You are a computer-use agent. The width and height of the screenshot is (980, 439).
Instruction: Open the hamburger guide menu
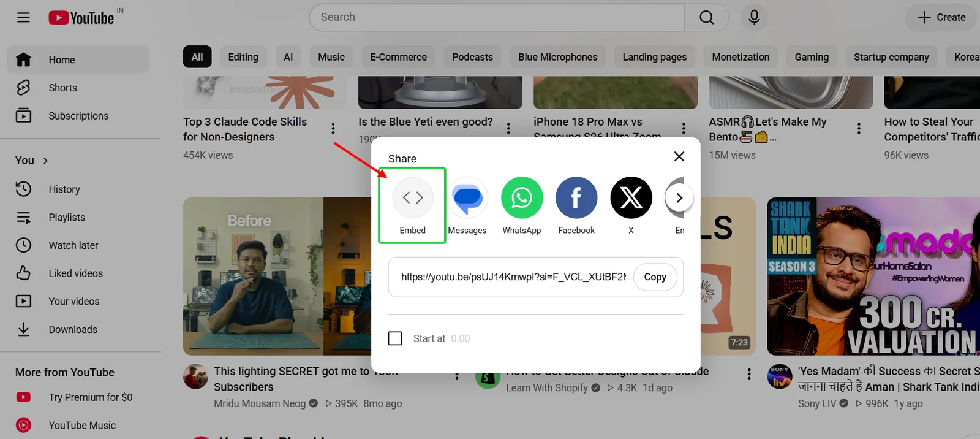(x=23, y=17)
